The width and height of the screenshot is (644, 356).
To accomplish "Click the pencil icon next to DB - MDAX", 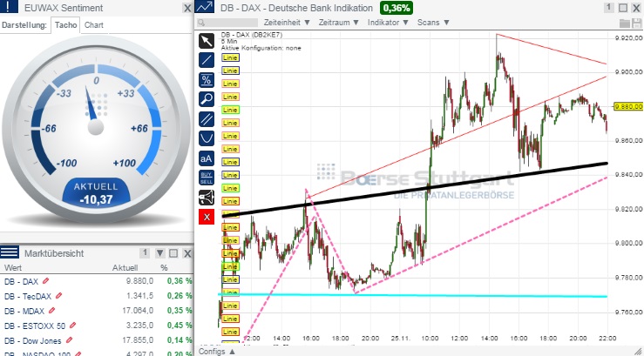I will click(51, 311).
